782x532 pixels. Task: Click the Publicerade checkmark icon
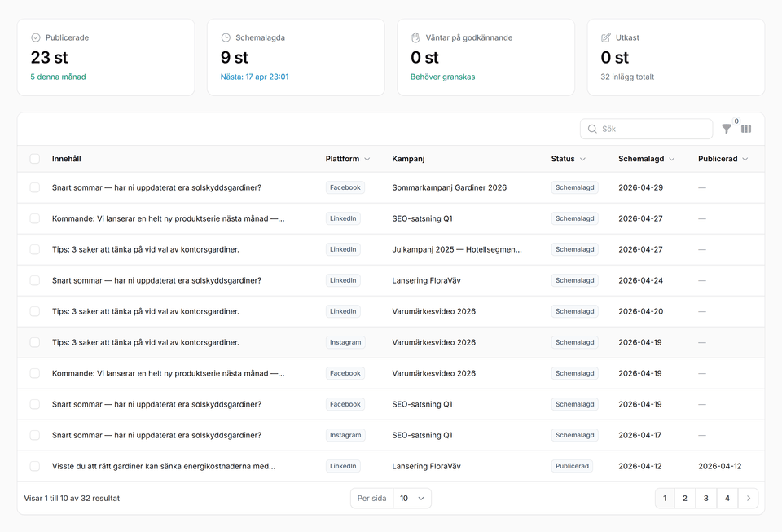(x=36, y=37)
